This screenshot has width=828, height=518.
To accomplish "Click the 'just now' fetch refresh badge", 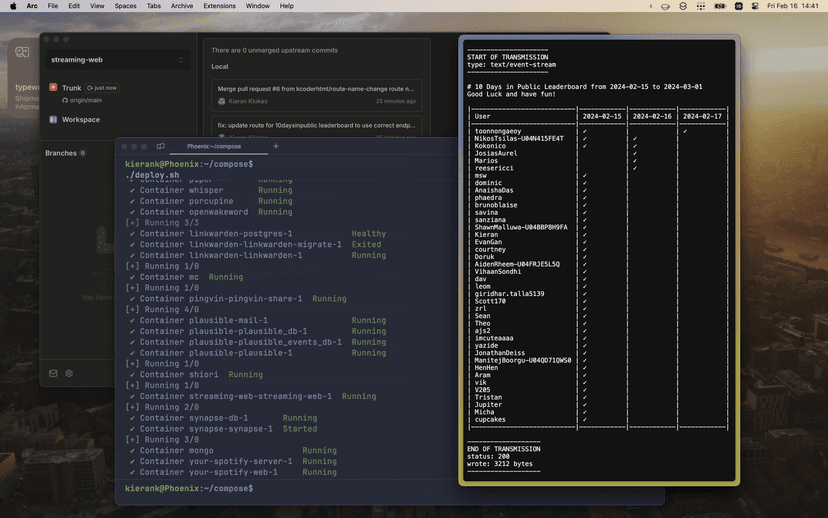I will [x=101, y=88].
